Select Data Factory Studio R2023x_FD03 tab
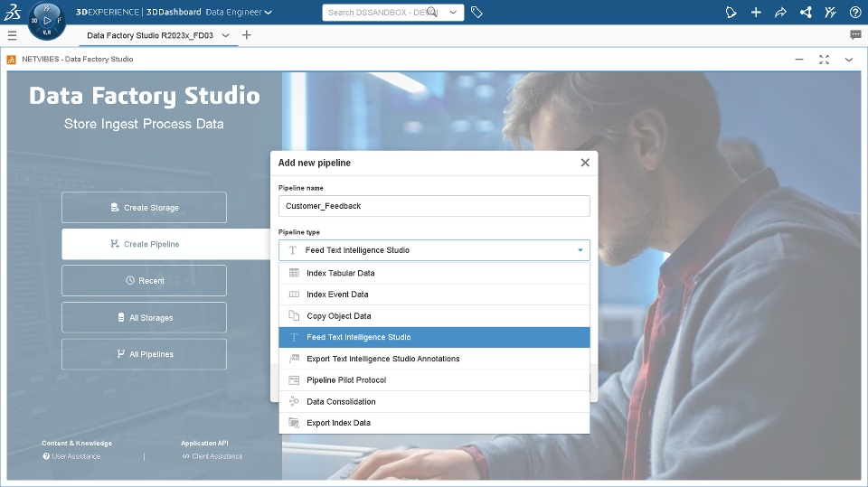The width and height of the screenshot is (868, 487). 150,35
